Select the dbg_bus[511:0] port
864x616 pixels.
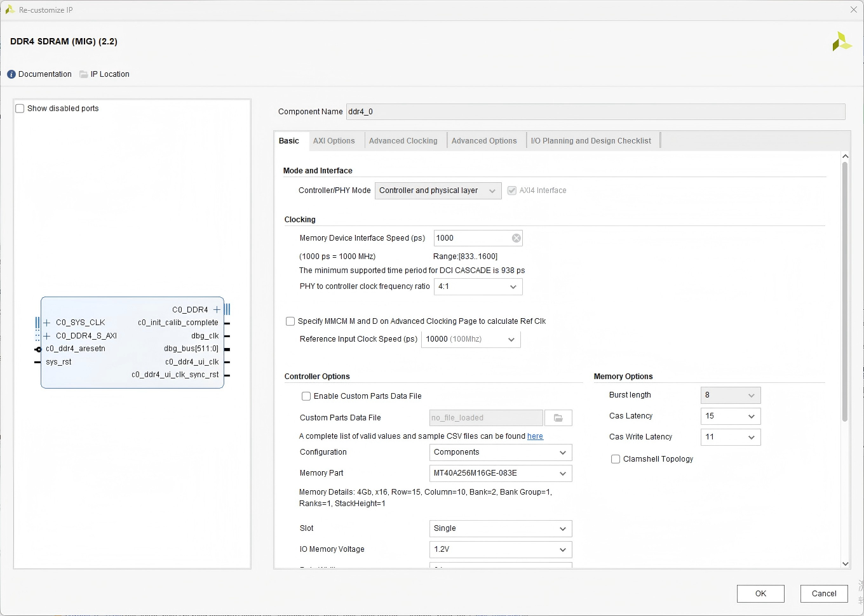191,349
